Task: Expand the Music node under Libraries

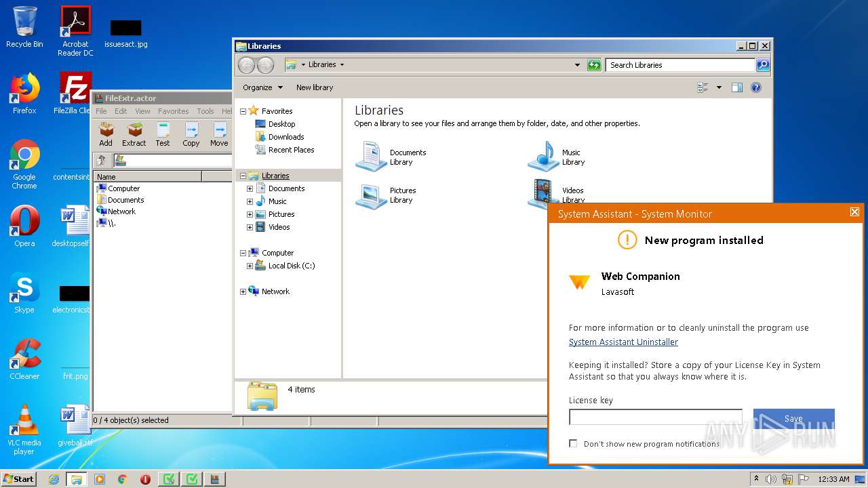Action: tap(250, 201)
